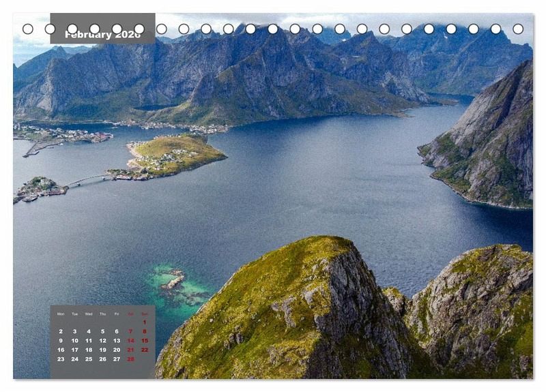Click the 'Tue' weekday header
546x392 pixels.
tap(74, 314)
